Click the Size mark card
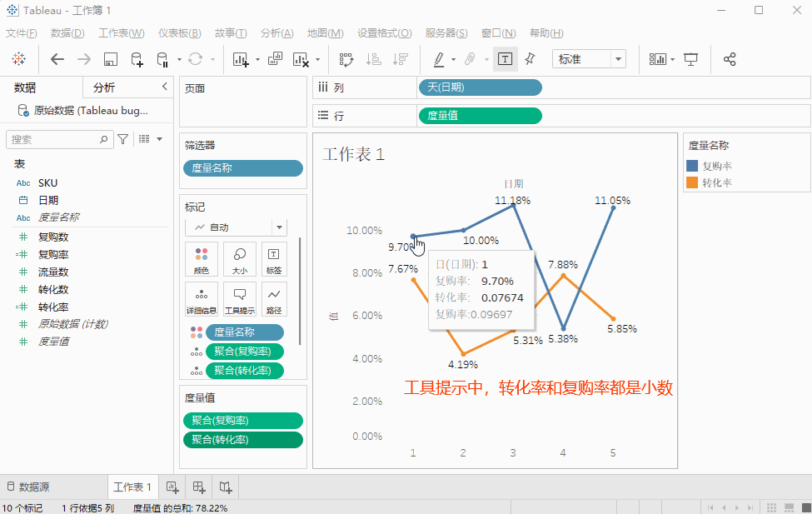The image size is (812, 514). [240, 260]
